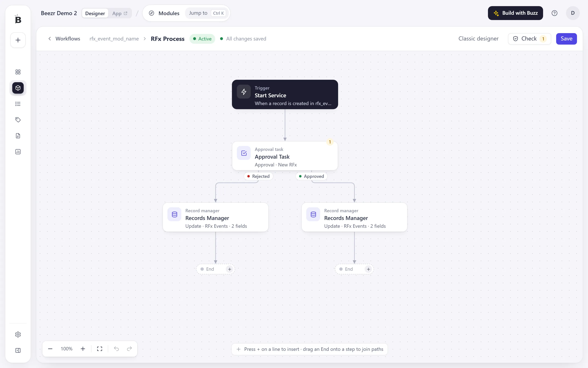Select the Rejected branch label
The height and width of the screenshot is (368, 588).
click(258, 176)
